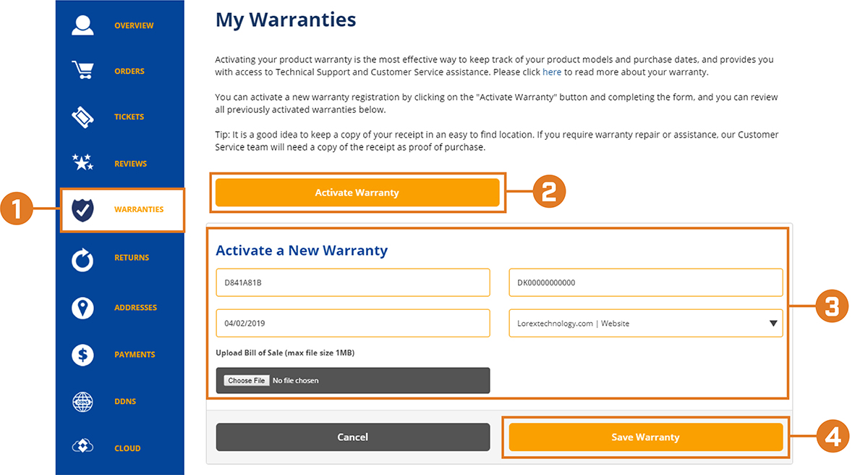The image size is (868, 475).
Task: Cancel the new warranty form
Action: coord(353,437)
